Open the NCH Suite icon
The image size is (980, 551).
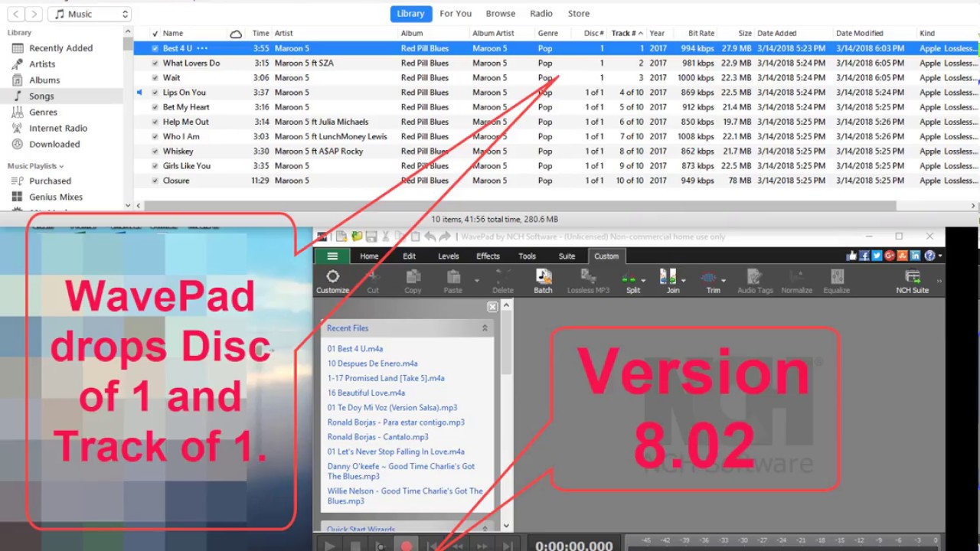(x=912, y=282)
